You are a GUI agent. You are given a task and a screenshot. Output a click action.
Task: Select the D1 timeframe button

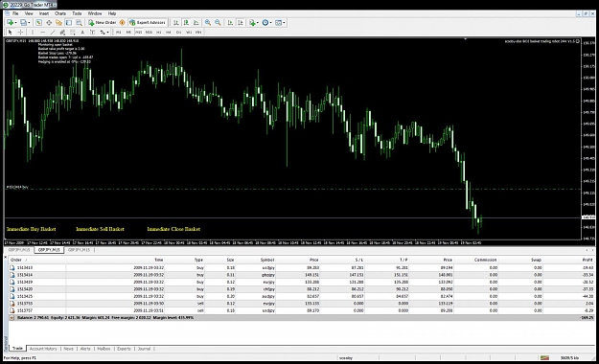178,32
